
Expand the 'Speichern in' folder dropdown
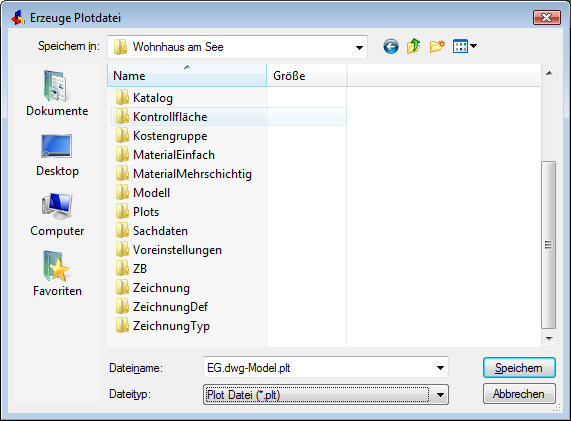(359, 47)
